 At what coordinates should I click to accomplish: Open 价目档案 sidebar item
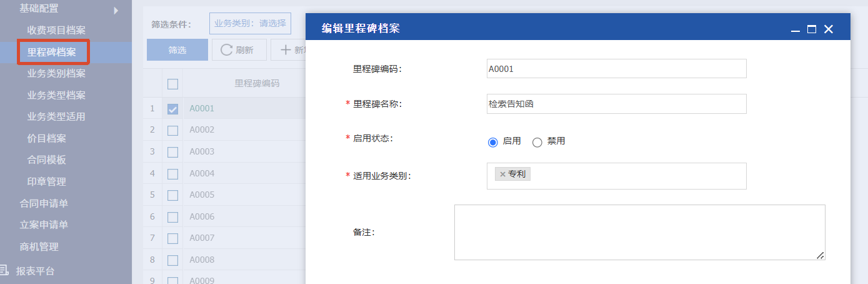pos(47,138)
